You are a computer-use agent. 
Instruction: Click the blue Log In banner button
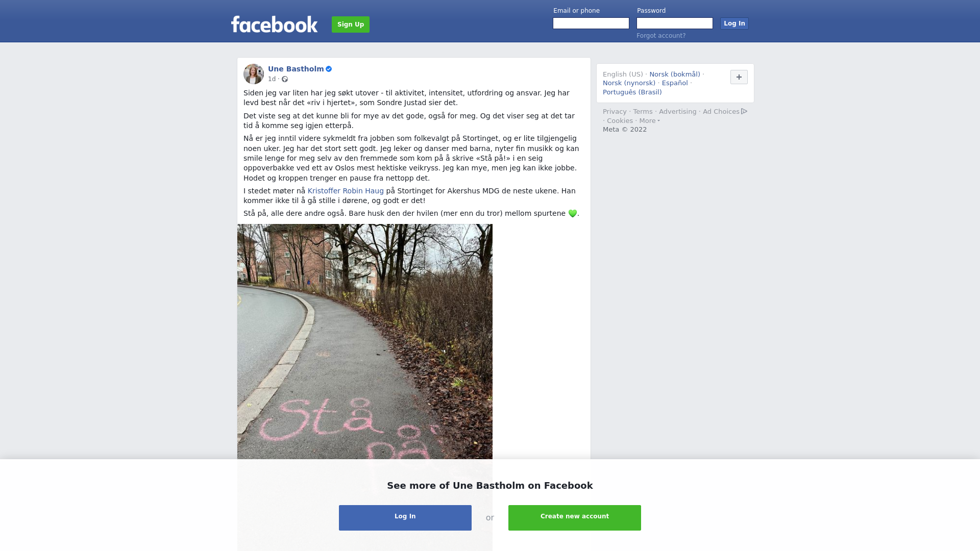tap(405, 518)
